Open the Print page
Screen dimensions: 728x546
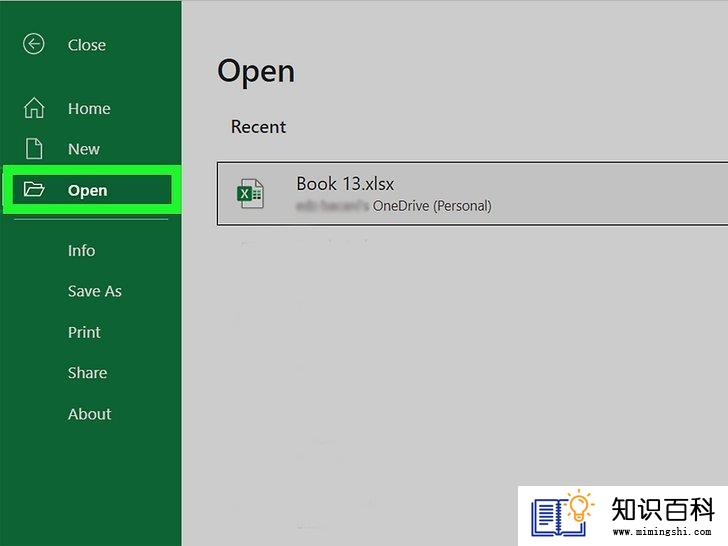click(x=84, y=332)
